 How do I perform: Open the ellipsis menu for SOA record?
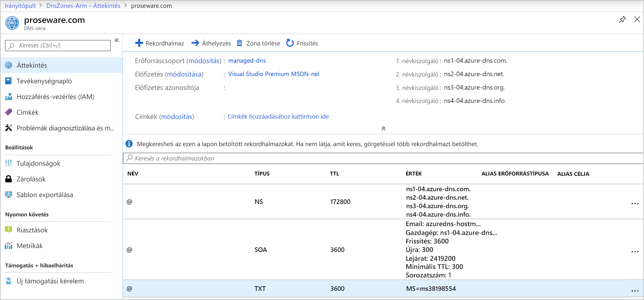[x=635, y=252]
